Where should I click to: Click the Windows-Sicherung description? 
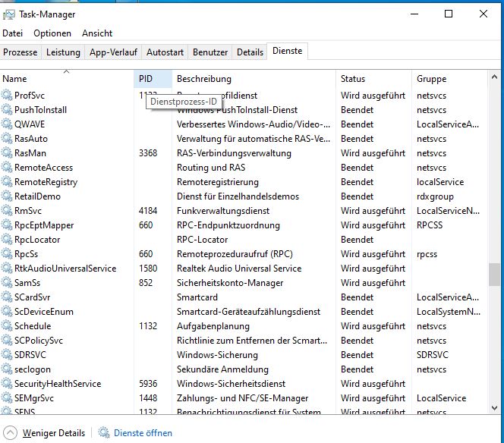[x=217, y=355]
